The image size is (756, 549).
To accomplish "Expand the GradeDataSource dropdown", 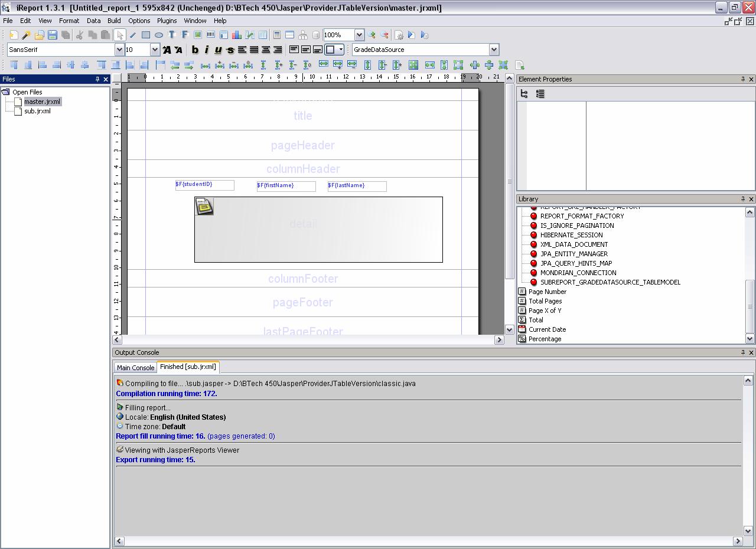I will [x=494, y=50].
